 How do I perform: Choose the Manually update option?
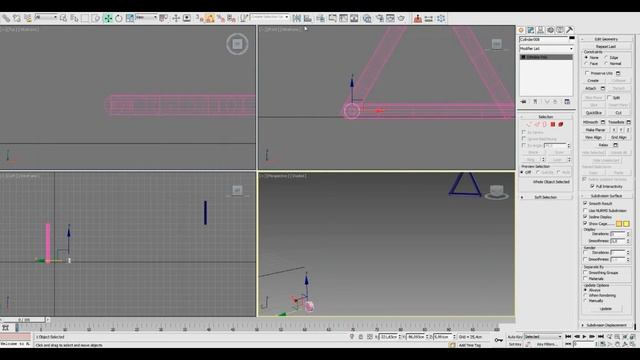(x=586, y=301)
